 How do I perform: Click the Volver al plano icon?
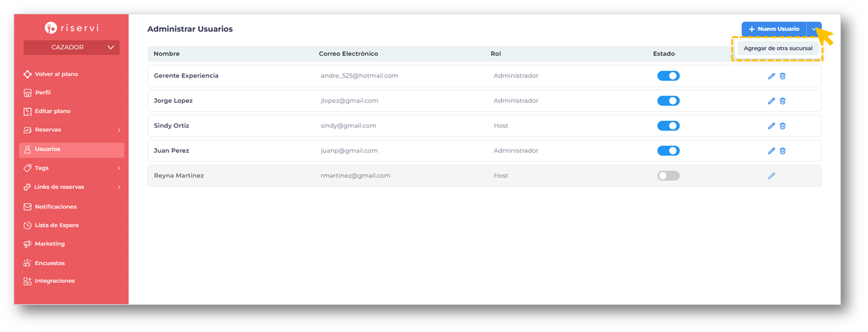(x=27, y=74)
